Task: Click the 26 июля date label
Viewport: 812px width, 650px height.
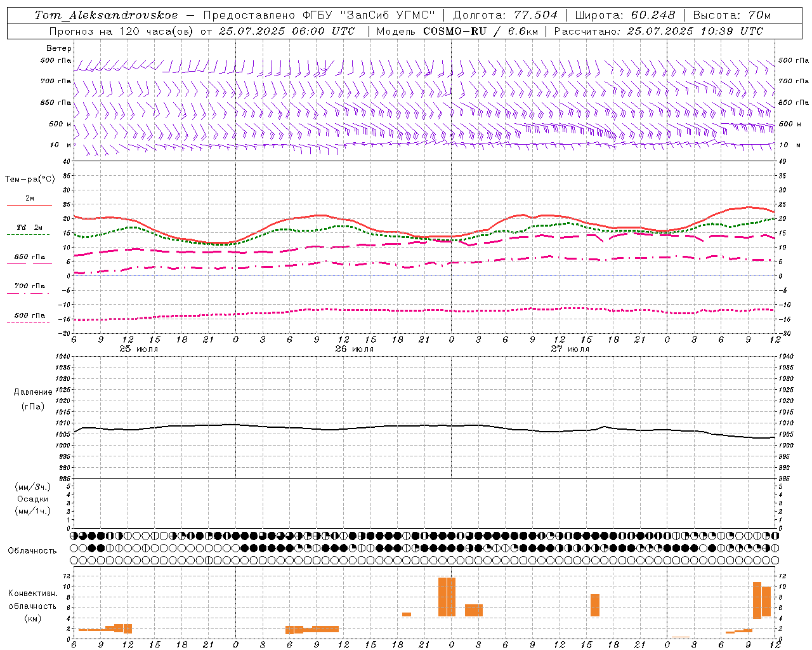Action: click(x=355, y=349)
